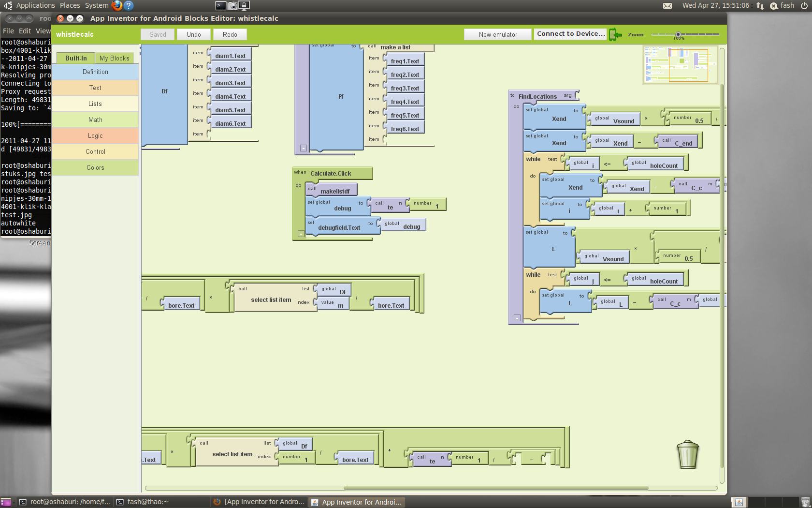Click the Saved button
The width and height of the screenshot is (812, 508).
(x=158, y=34)
